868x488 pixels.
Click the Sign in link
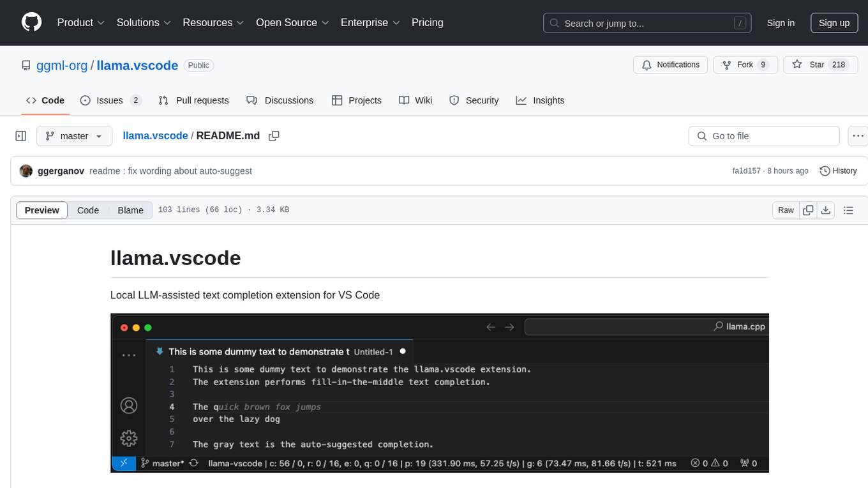tap(781, 23)
